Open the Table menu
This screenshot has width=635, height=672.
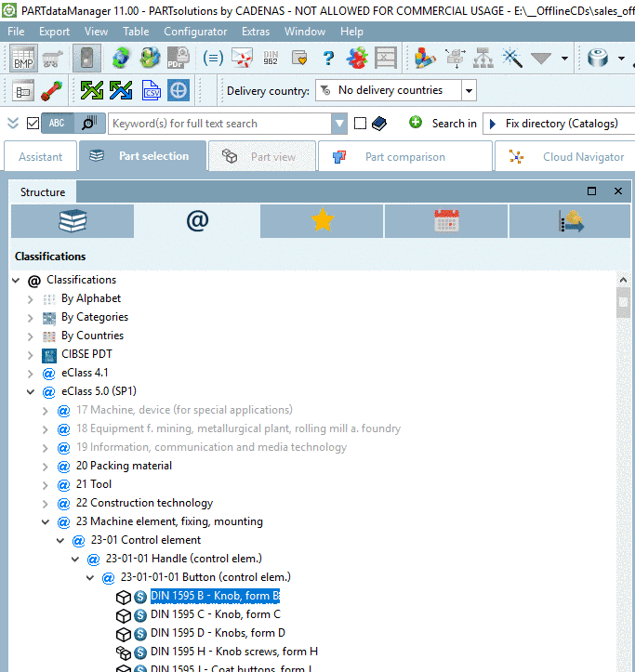[136, 32]
